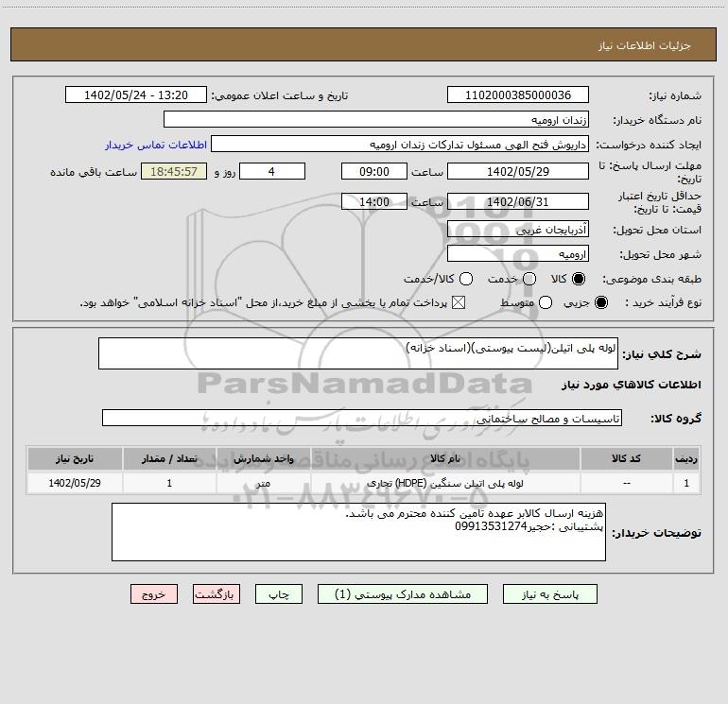Click the need date cell 1402/05/29 in table

pyautogui.click(x=75, y=483)
